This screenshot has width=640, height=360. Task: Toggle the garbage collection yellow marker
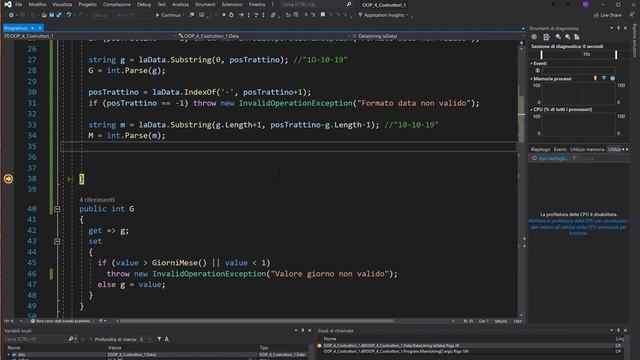[595, 78]
